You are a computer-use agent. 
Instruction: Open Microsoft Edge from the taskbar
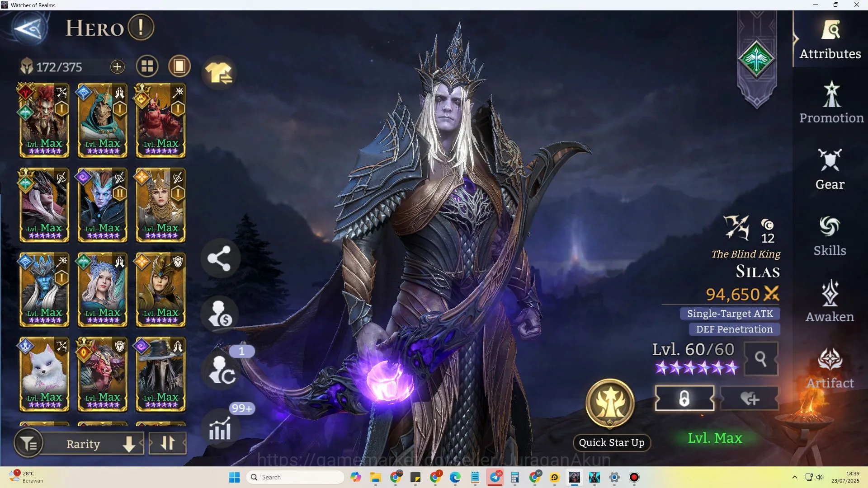click(x=455, y=477)
